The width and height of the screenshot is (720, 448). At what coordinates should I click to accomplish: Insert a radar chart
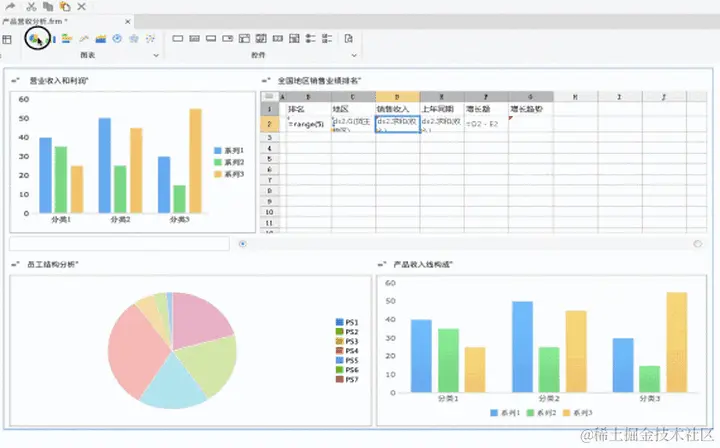[x=134, y=39]
